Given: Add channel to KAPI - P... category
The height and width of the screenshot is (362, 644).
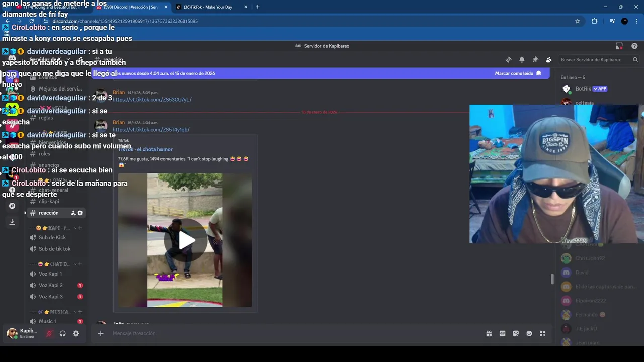Looking at the screenshot, I should tap(80, 228).
